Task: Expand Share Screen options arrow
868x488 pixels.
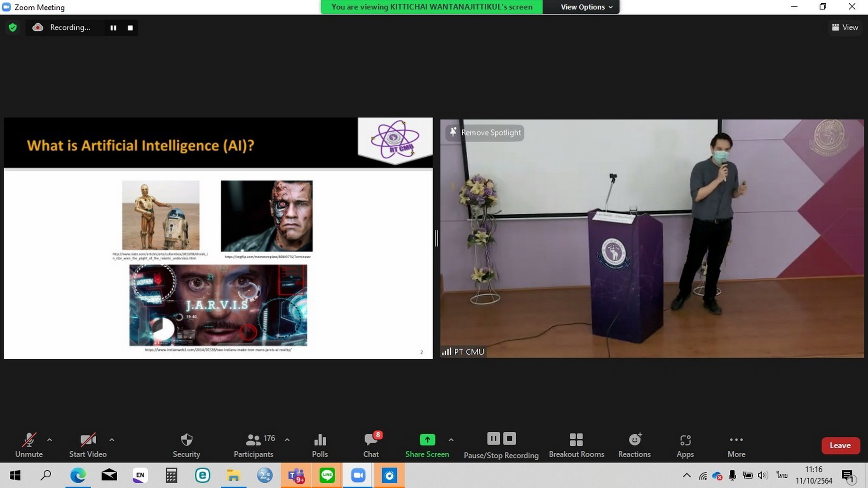Action: pyautogui.click(x=451, y=440)
